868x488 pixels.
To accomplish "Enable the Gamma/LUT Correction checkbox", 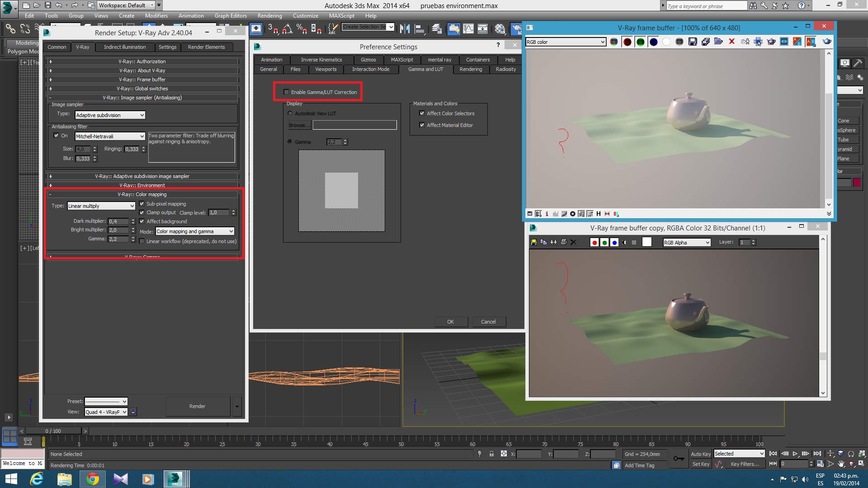I will click(x=286, y=92).
